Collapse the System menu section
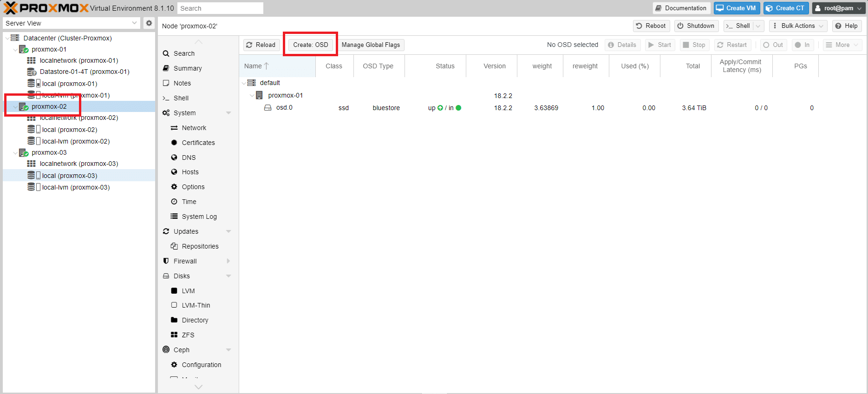Screen dimensions: 868x394 point(228,113)
